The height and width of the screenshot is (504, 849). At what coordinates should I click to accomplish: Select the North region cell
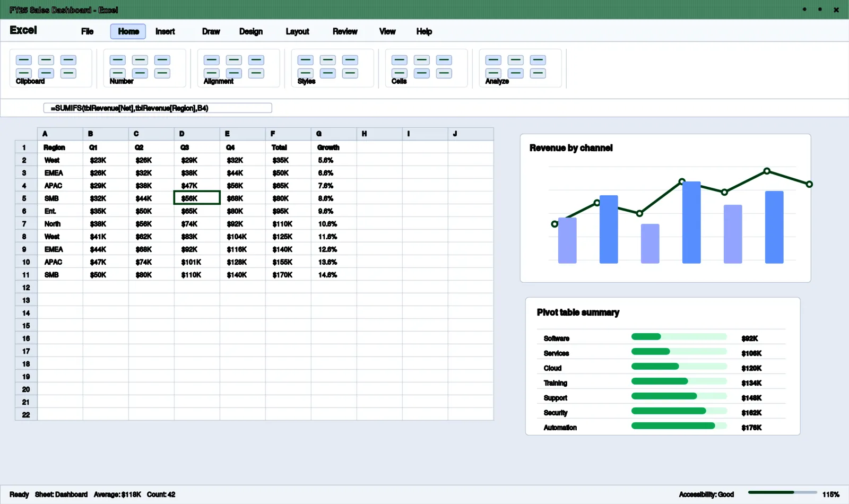coord(60,224)
